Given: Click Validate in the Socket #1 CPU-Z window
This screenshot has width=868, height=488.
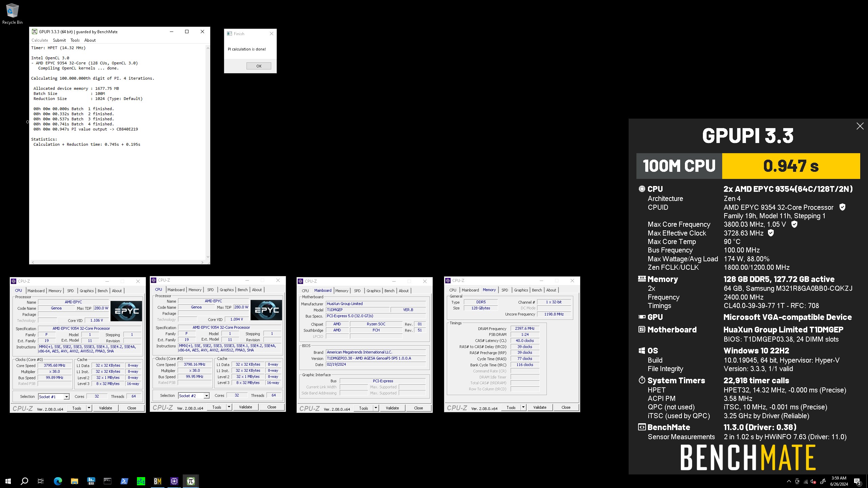Looking at the screenshot, I should pyautogui.click(x=105, y=408).
